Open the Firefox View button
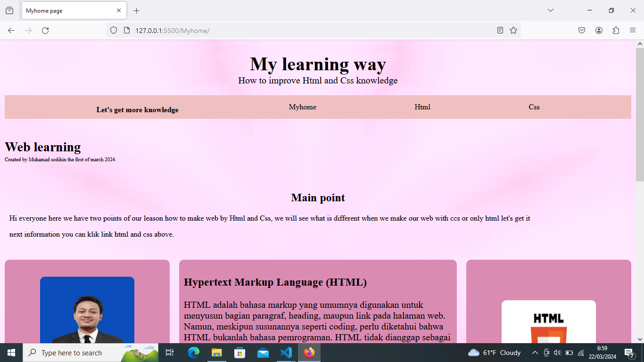The image size is (644, 362). pyautogui.click(x=9, y=10)
